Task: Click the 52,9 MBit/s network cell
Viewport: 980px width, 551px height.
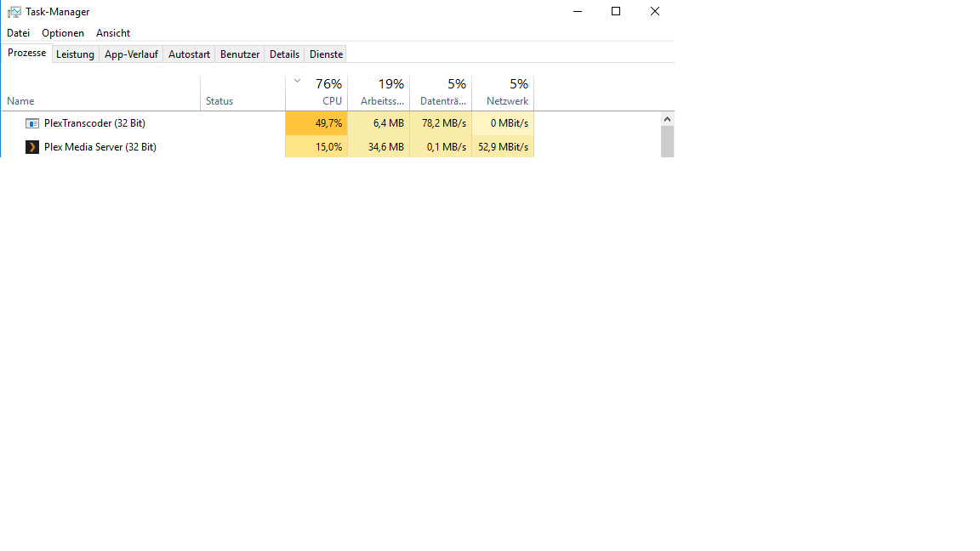Action: [503, 147]
